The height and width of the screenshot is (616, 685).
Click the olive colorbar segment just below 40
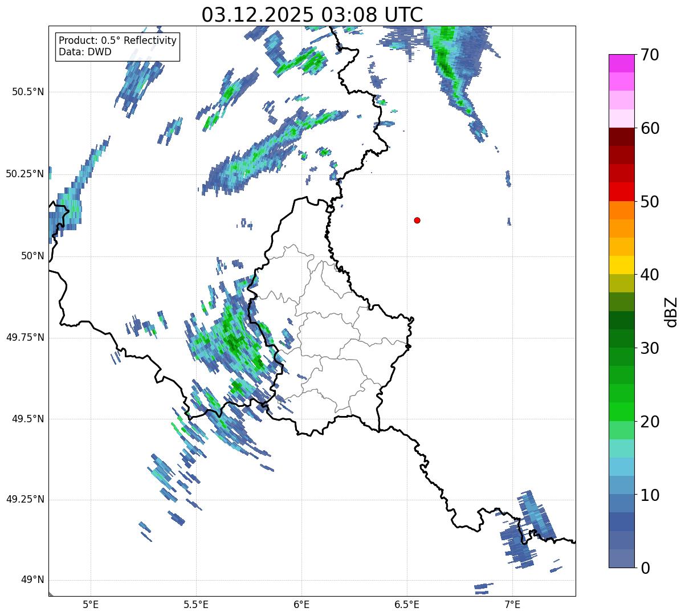point(622,283)
